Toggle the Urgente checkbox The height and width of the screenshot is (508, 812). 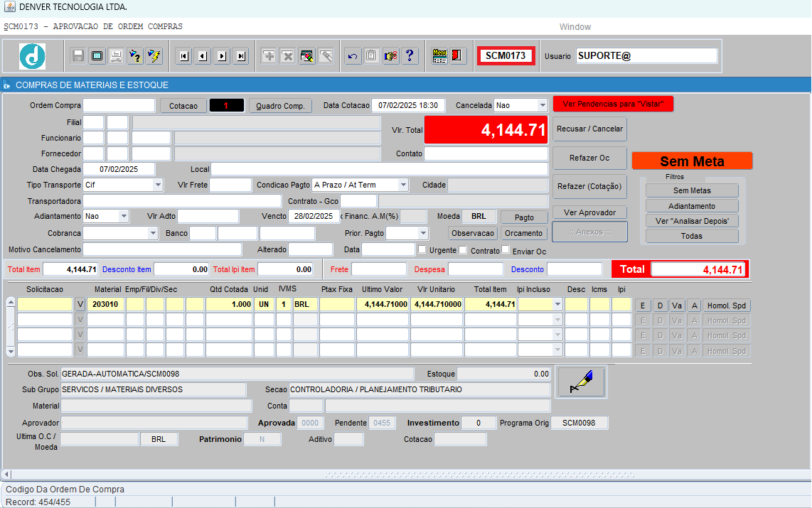point(422,250)
